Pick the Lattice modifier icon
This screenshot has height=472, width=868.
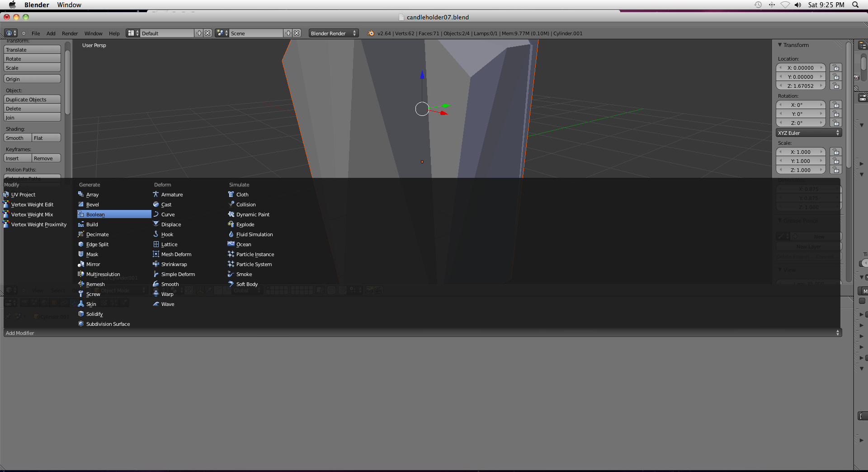pos(156,244)
